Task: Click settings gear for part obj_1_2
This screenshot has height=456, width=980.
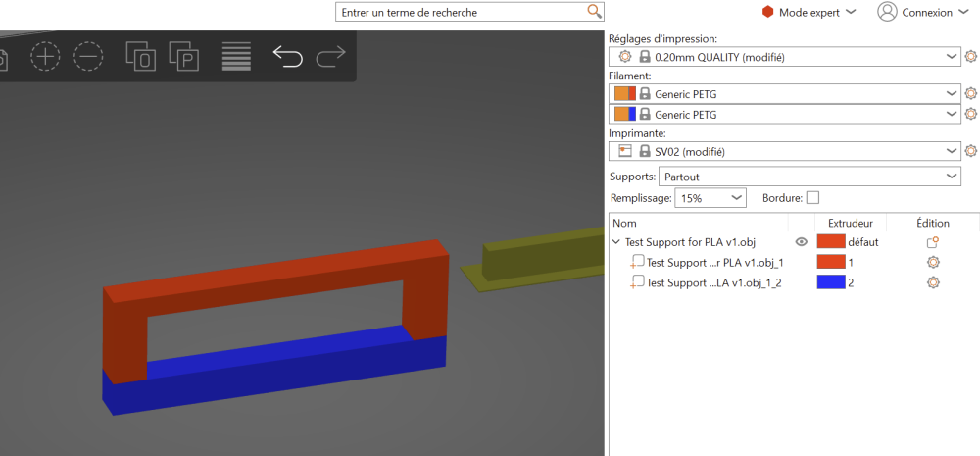Action: click(933, 282)
